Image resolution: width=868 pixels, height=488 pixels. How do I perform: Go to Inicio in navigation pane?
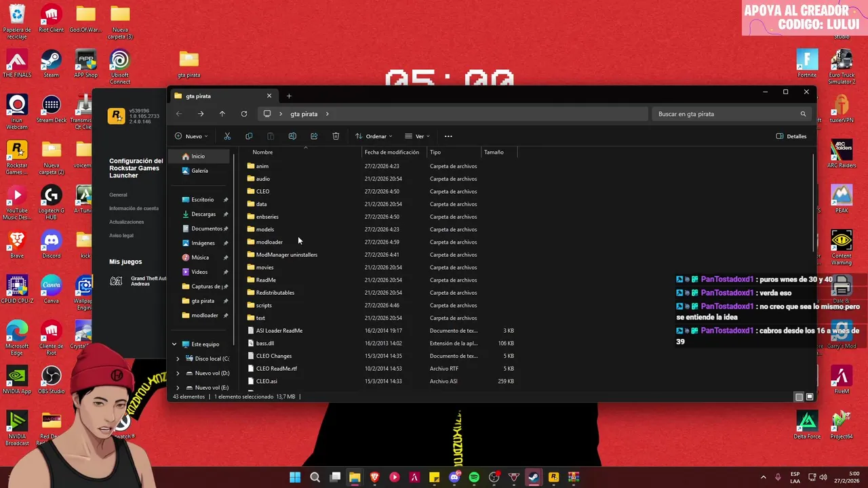click(198, 157)
